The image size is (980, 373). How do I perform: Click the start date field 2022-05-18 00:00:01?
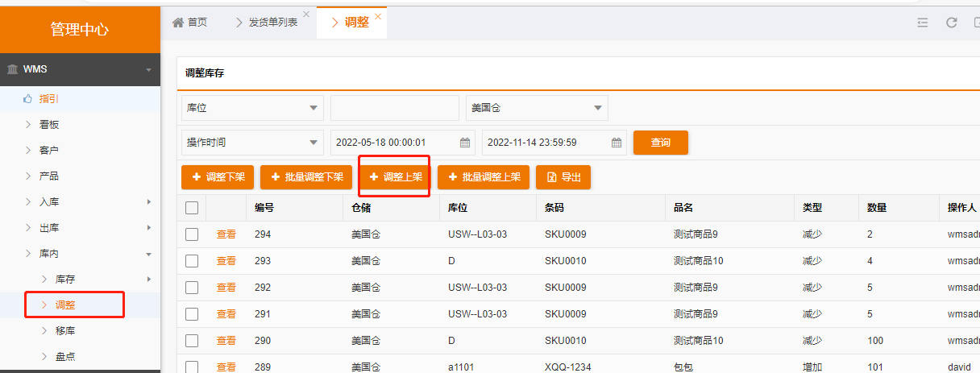coord(403,143)
